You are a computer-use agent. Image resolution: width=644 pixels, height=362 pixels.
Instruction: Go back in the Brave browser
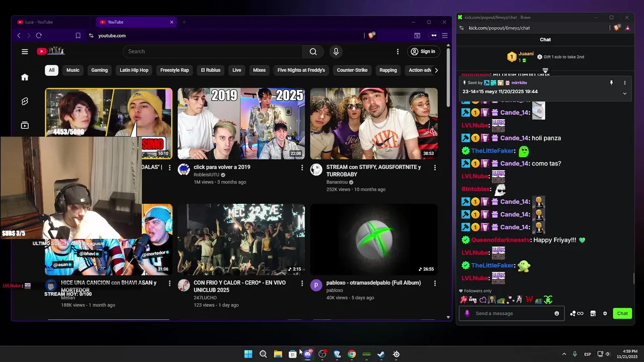coord(19,35)
